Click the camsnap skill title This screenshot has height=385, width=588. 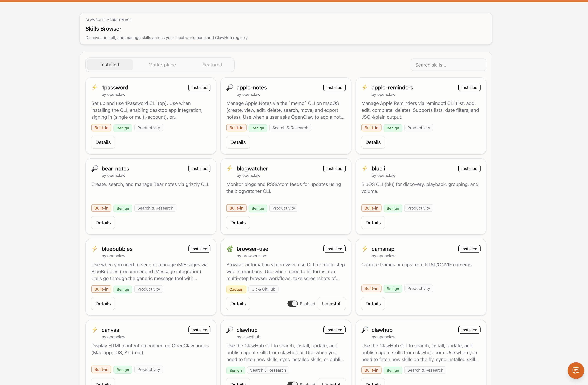tap(383, 249)
